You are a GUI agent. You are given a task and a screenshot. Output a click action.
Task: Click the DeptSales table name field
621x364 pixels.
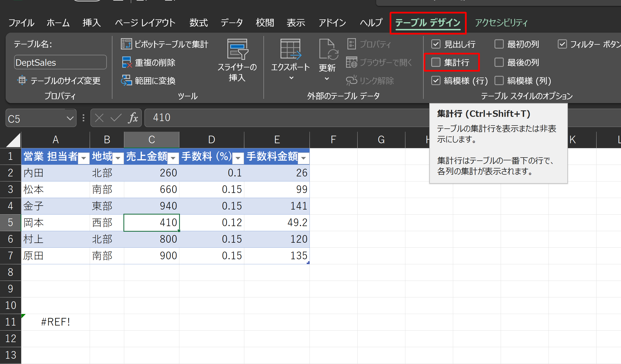(60, 62)
